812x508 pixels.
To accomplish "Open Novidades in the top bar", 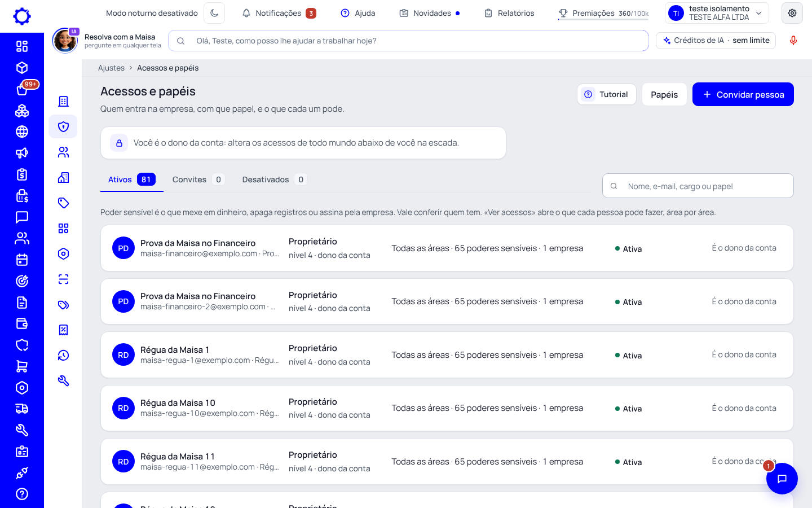I will [429, 13].
